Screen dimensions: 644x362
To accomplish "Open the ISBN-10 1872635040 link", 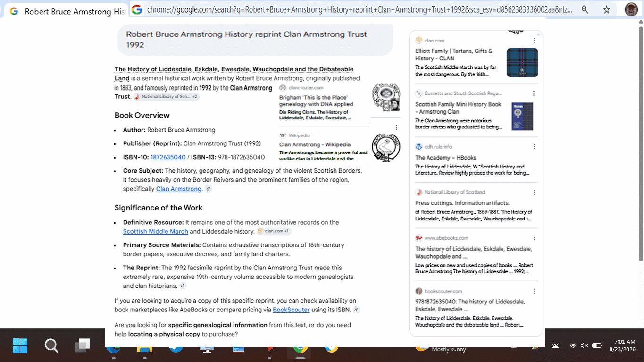I will 168,157.
